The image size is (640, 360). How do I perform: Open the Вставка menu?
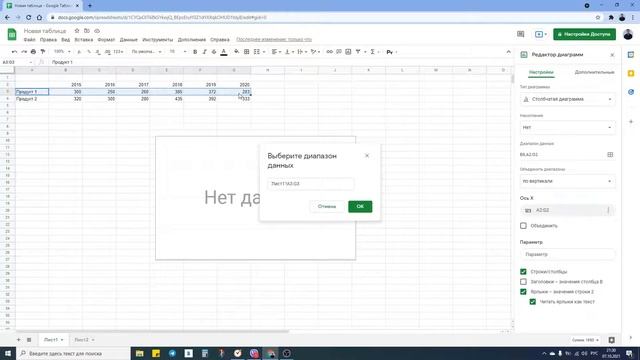click(84, 40)
